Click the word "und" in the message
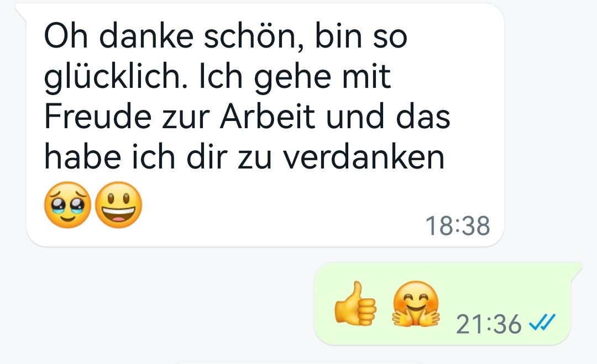 tap(355, 117)
